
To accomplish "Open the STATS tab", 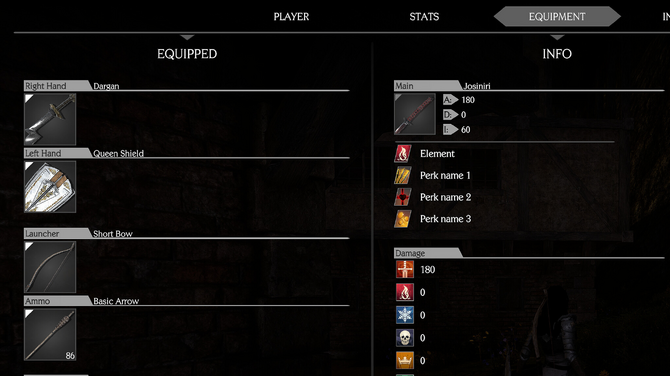I will click(x=424, y=17).
